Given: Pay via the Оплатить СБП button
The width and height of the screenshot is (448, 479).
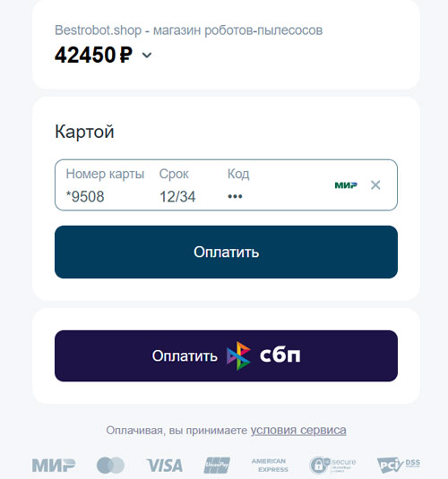Looking at the screenshot, I should pyautogui.click(x=226, y=355).
